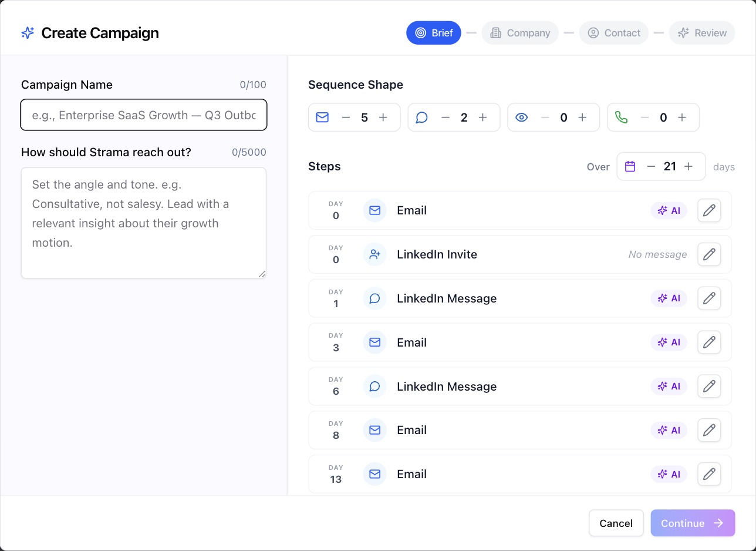Decrease the email count from 5

click(x=346, y=117)
